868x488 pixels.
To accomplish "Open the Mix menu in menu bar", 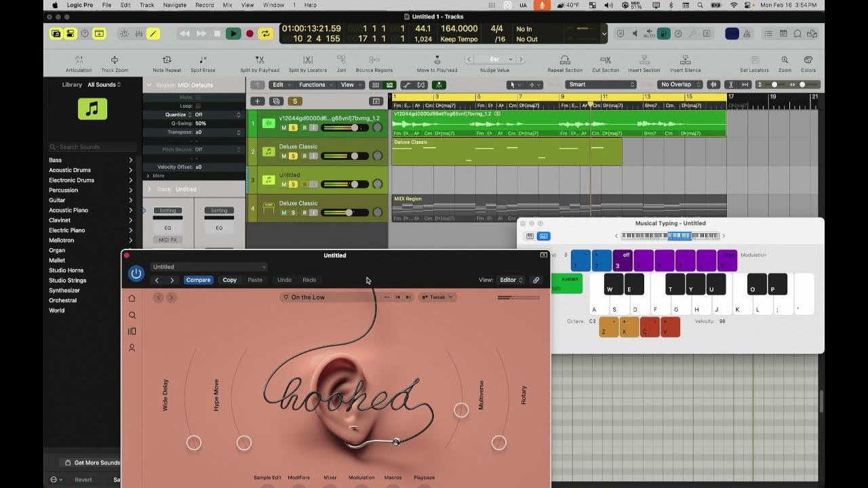I will click(227, 5).
